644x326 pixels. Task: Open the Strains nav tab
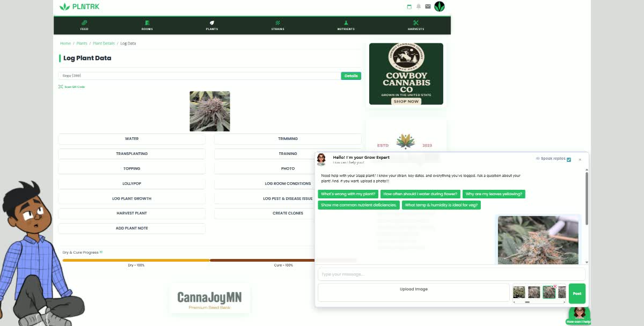277,25
